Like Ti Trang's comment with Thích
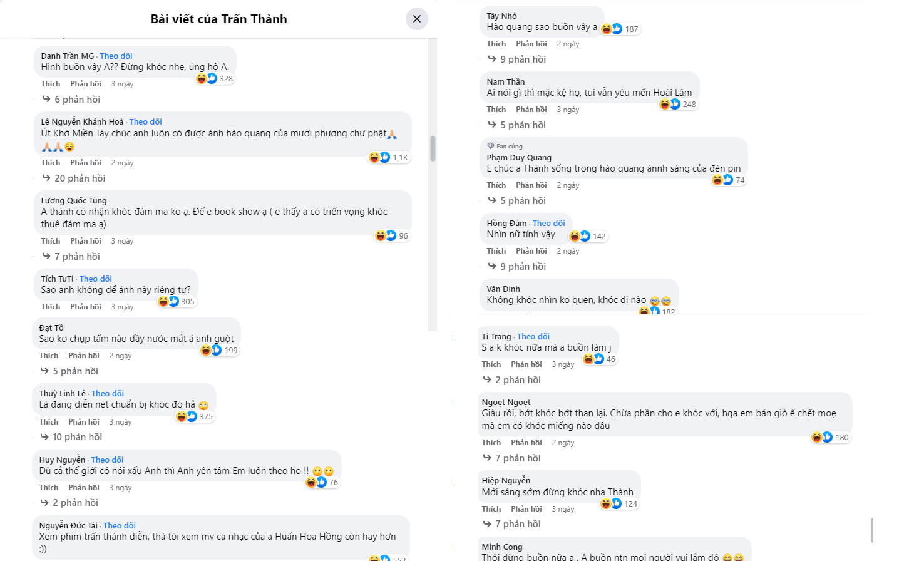924x561 pixels. [491, 364]
